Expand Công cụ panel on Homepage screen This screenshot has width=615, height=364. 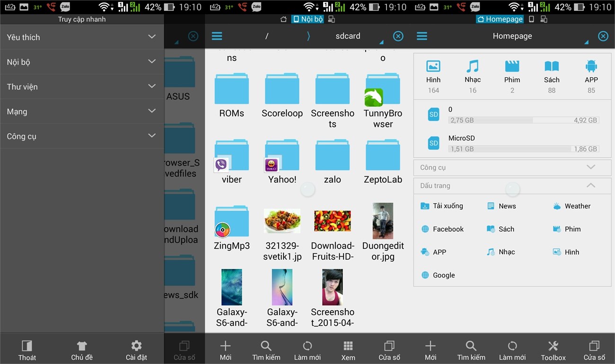(x=512, y=167)
